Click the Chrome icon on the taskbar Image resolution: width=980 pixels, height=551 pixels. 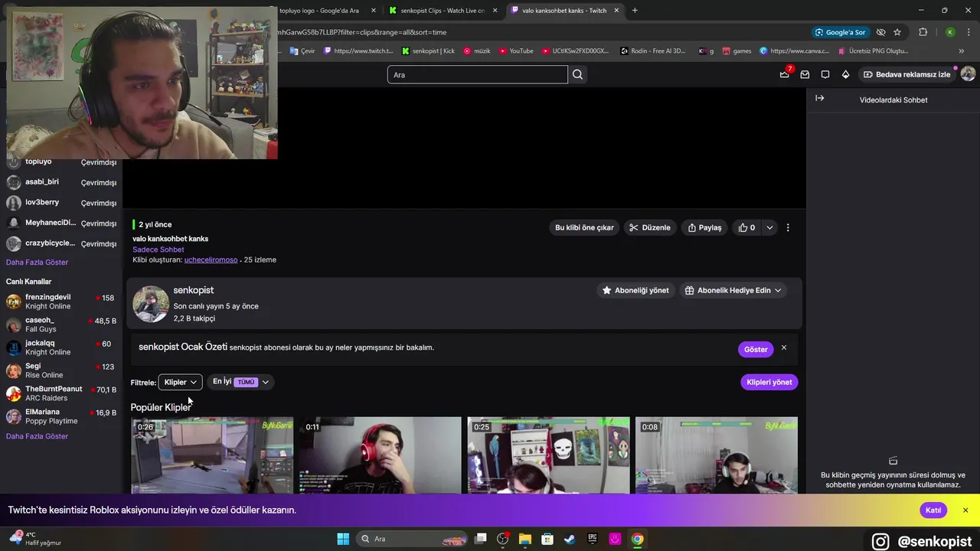(x=637, y=539)
